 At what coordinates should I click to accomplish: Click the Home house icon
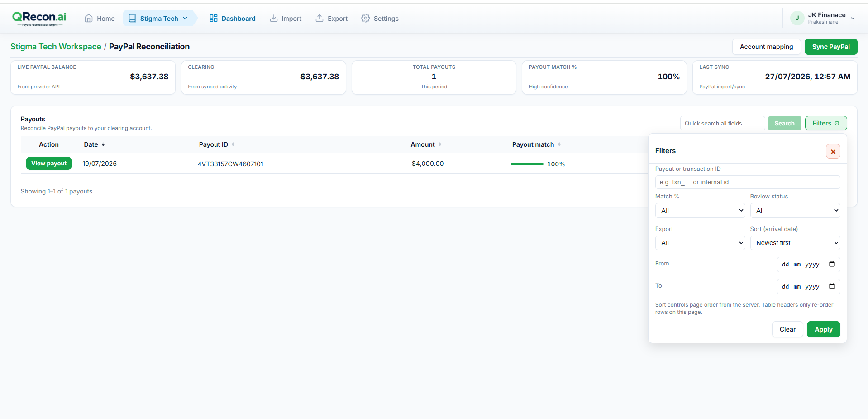coord(89,18)
